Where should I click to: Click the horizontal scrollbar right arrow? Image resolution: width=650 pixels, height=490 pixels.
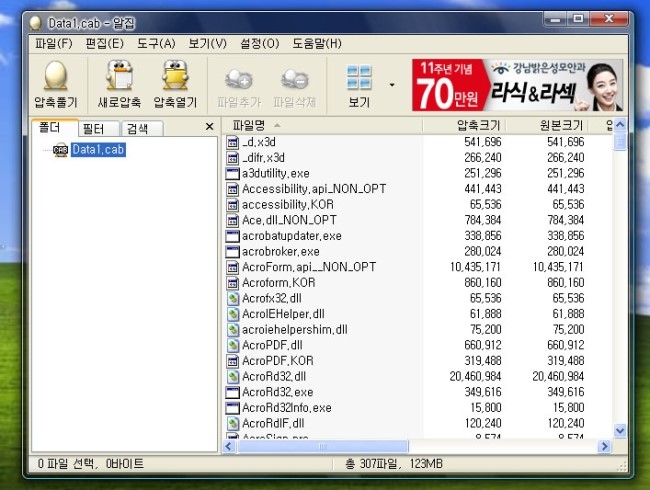(604, 446)
